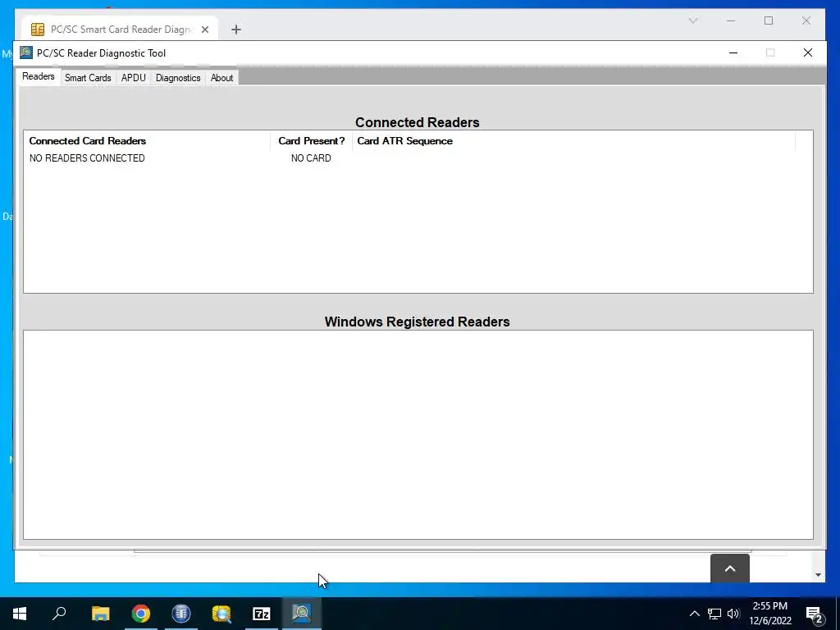Show hidden system tray icons
The width and height of the screenshot is (840, 630).
pyautogui.click(x=694, y=614)
